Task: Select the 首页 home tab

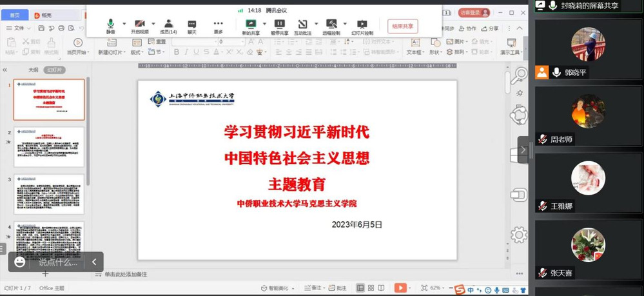Action: click(14, 14)
